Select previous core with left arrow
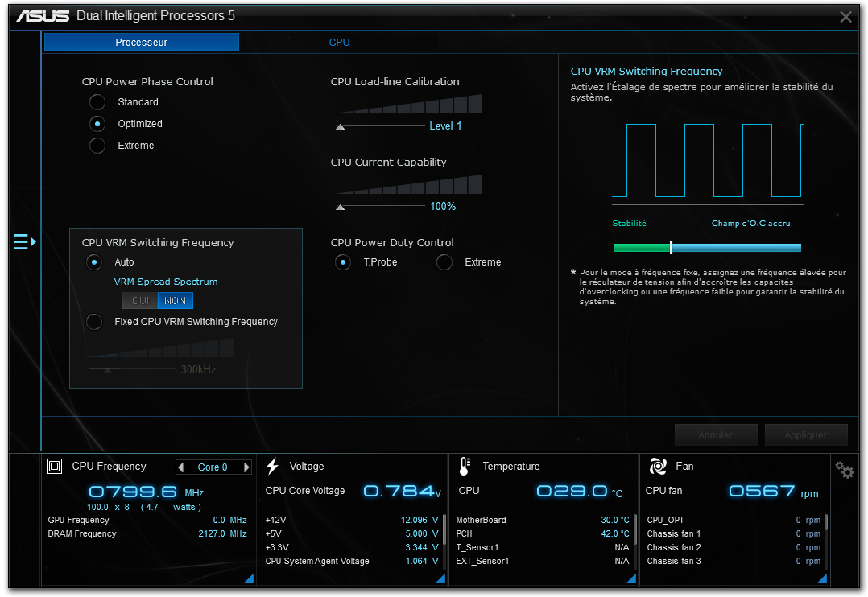This screenshot has height=597, width=868. pyautogui.click(x=181, y=467)
